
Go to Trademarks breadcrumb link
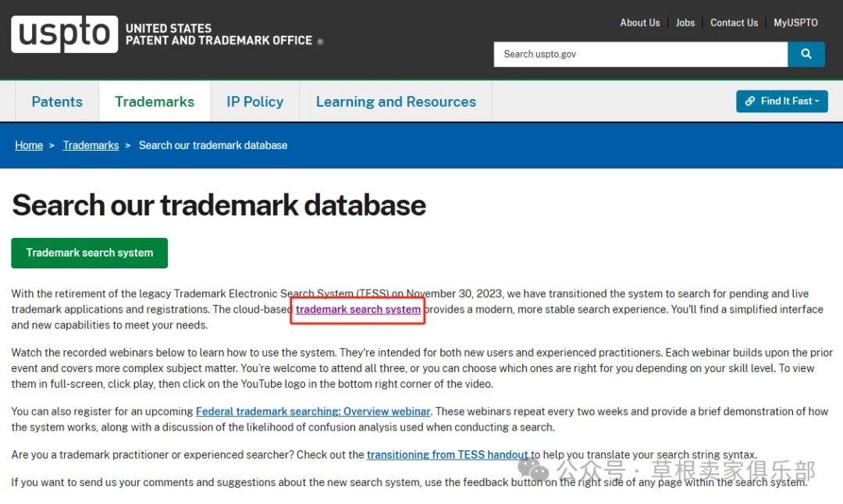coord(91,146)
